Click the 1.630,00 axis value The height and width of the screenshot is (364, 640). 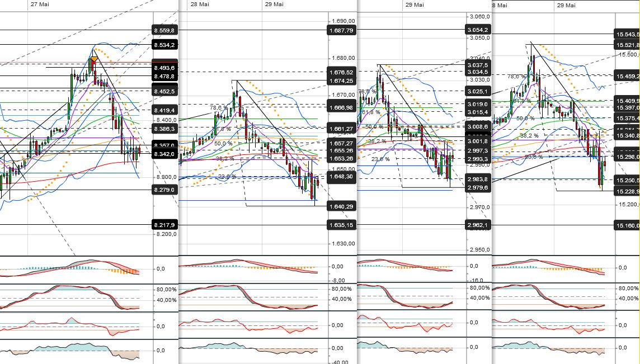point(343,244)
